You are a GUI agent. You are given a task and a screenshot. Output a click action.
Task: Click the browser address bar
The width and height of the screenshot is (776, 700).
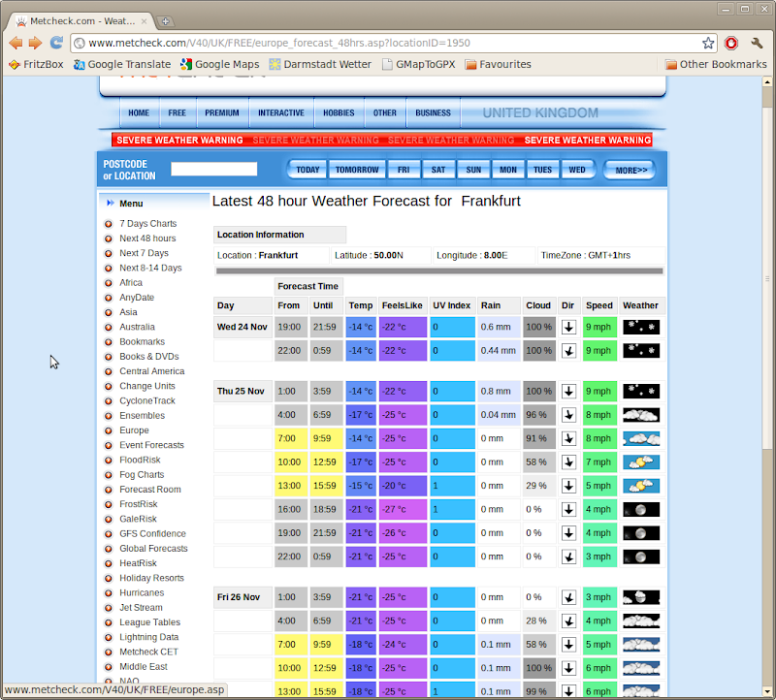[388, 43]
